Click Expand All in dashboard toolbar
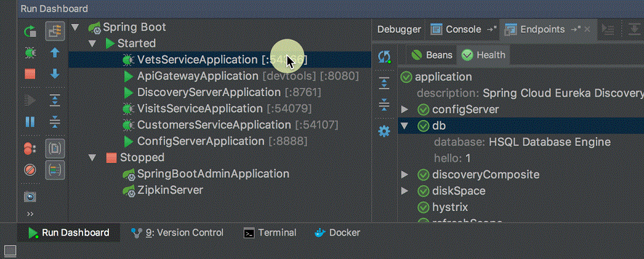644x259 pixels. (x=55, y=100)
